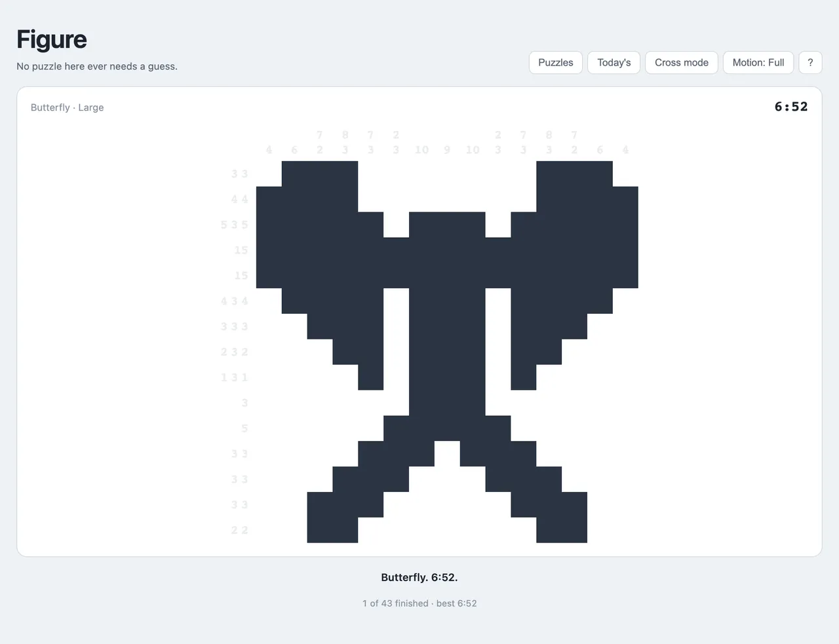Open help with the question mark button

tap(810, 62)
